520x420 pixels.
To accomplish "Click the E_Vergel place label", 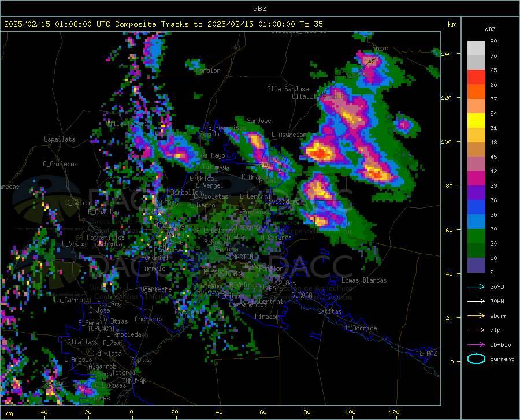I will click(210, 185).
